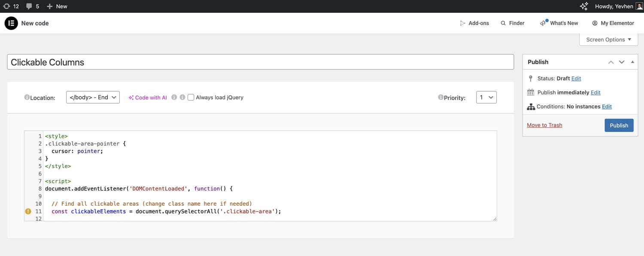The width and height of the screenshot is (644, 256).
Task: Move the Publish panel down
Action: tap(621, 62)
